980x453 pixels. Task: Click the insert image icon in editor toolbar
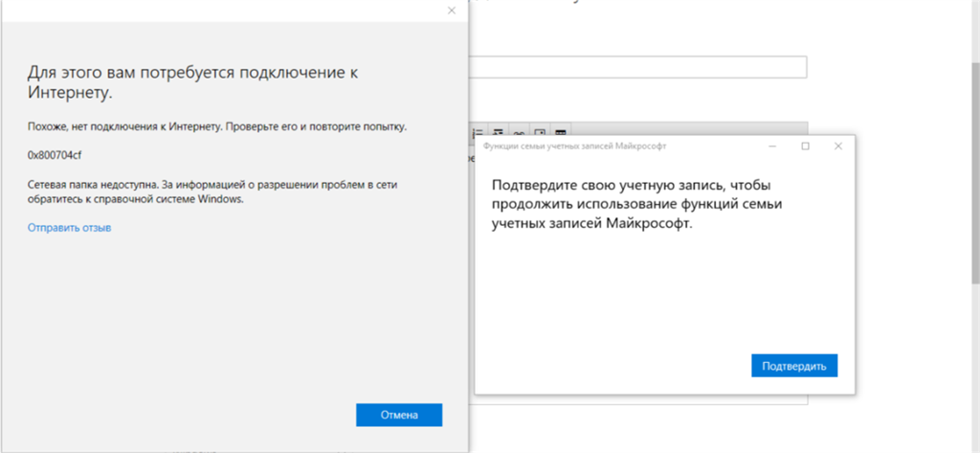pos(540,131)
